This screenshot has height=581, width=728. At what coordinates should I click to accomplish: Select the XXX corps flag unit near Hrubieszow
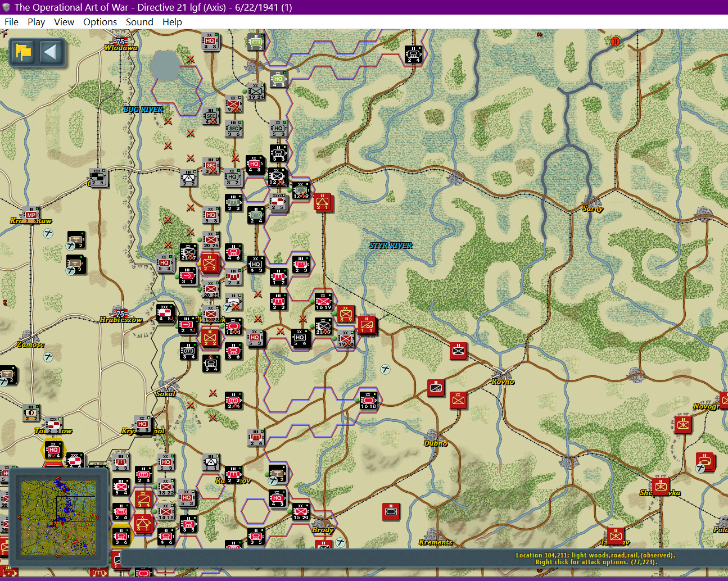coord(165,314)
